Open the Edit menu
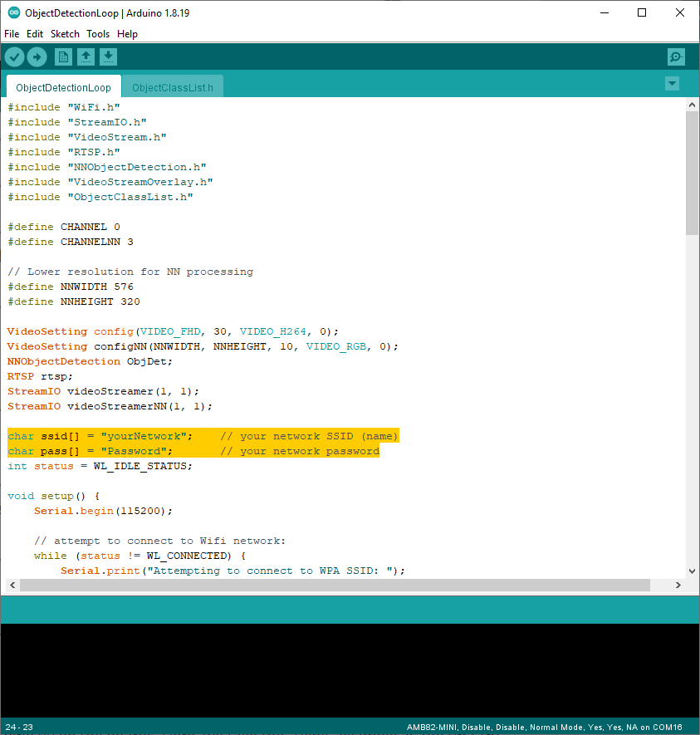This screenshot has width=700, height=735. click(x=35, y=34)
